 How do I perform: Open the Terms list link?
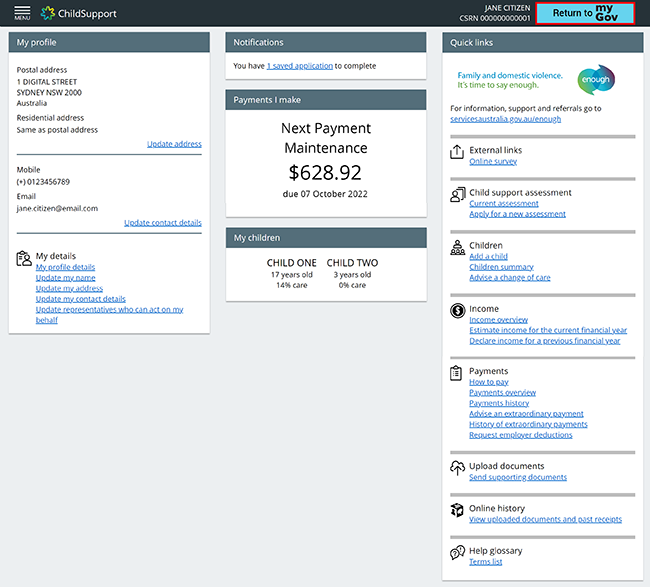click(485, 562)
